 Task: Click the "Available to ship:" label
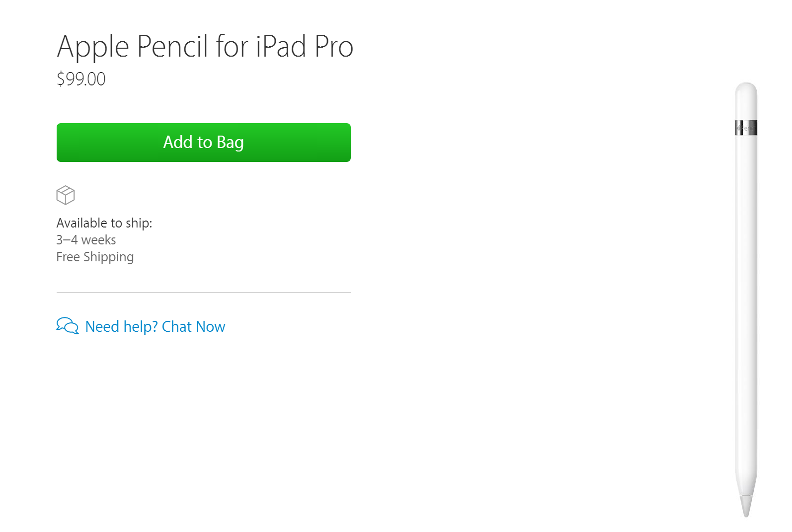(x=104, y=223)
